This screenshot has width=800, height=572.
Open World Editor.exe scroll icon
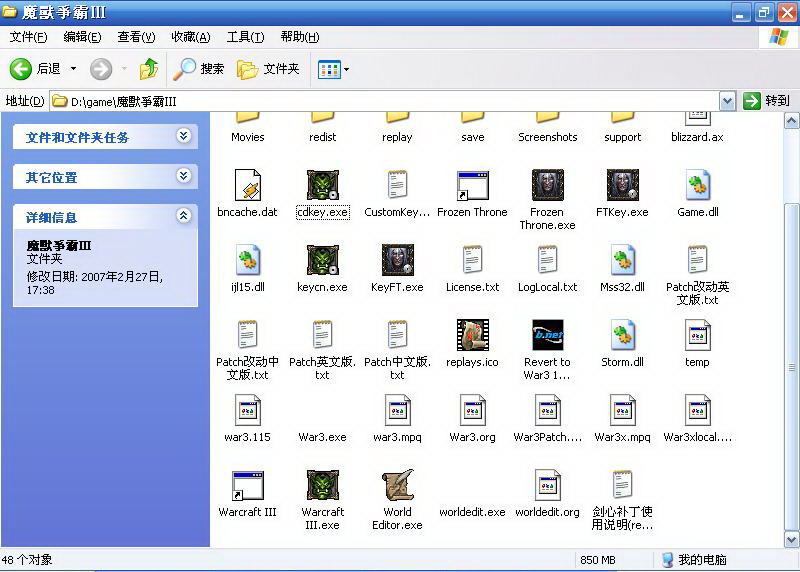pos(397,485)
